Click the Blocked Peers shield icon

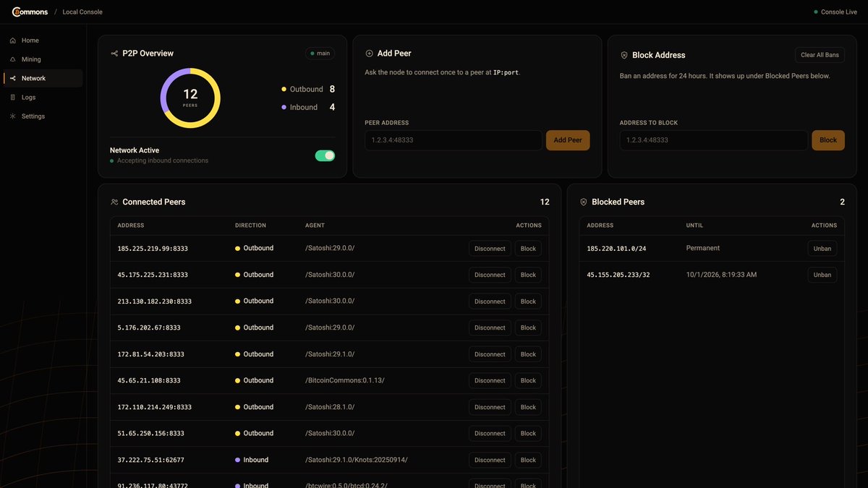coord(584,202)
